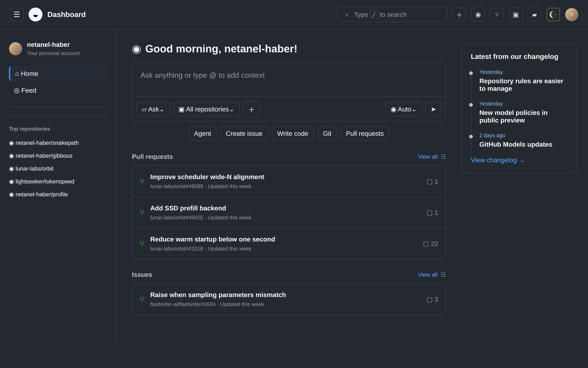
Task: Click the View changelog link
Action: coord(498,160)
